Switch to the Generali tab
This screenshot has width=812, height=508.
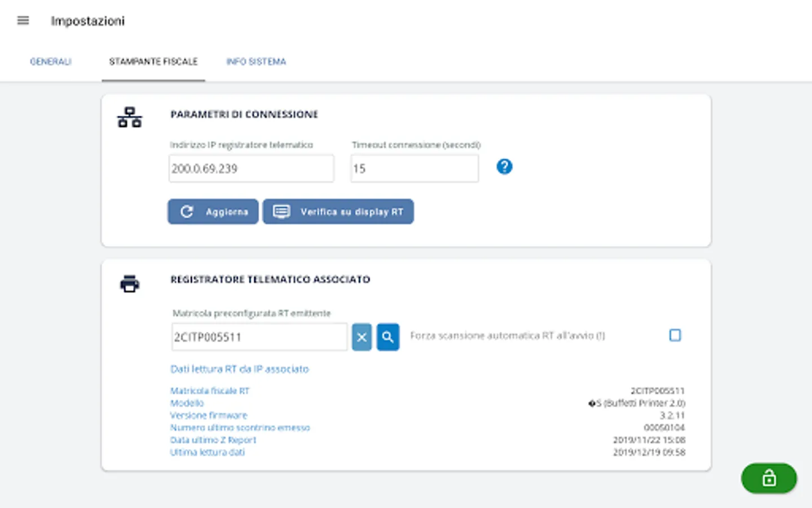pos(51,62)
